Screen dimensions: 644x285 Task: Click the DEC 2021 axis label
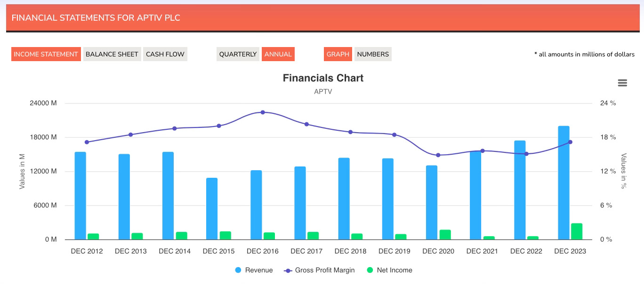click(x=482, y=251)
